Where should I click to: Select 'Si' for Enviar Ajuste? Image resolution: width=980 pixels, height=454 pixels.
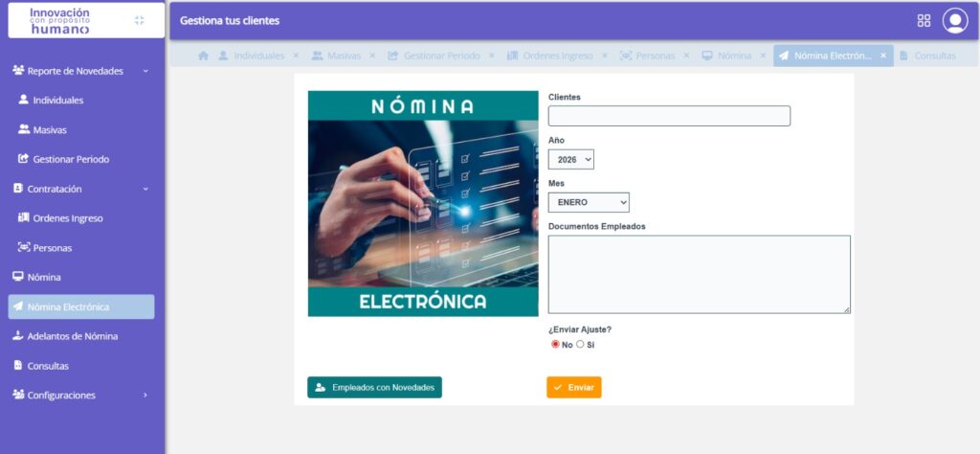[x=580, y=345]
